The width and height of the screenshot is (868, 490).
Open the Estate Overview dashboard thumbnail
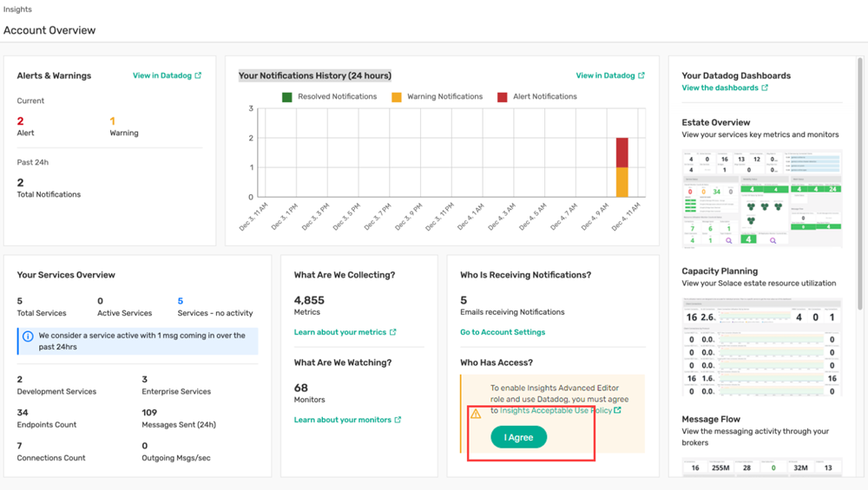click(761, 199)
